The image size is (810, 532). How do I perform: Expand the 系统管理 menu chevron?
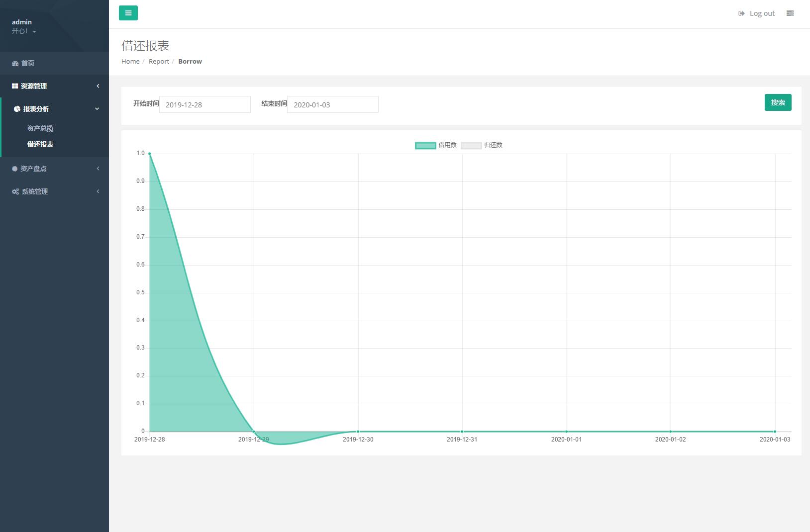98,191
